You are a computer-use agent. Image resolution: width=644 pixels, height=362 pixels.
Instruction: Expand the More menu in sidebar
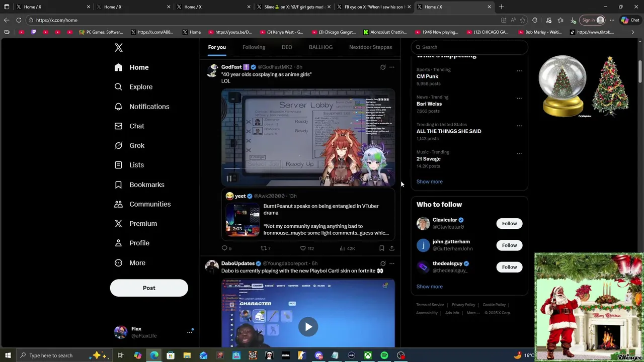130,263
